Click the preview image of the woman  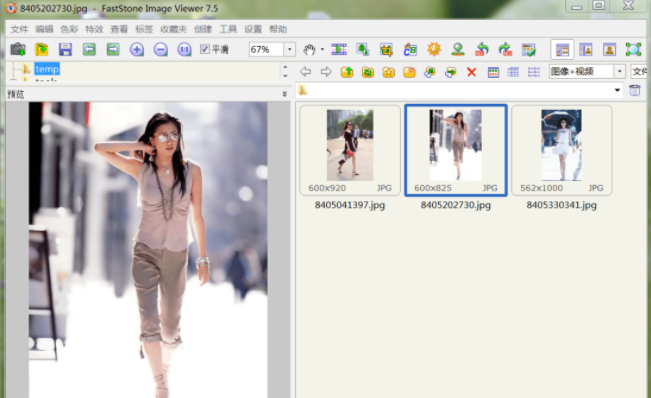tap(148, 250)
